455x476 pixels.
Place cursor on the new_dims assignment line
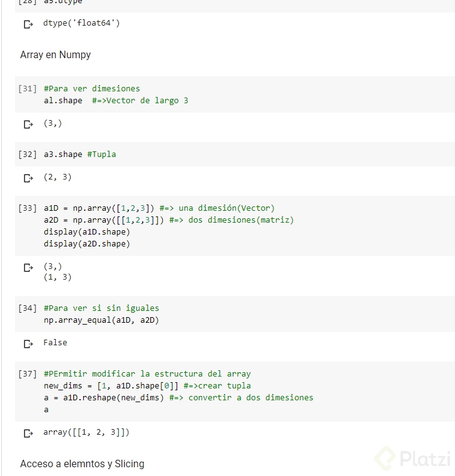[x=147, y=386]
